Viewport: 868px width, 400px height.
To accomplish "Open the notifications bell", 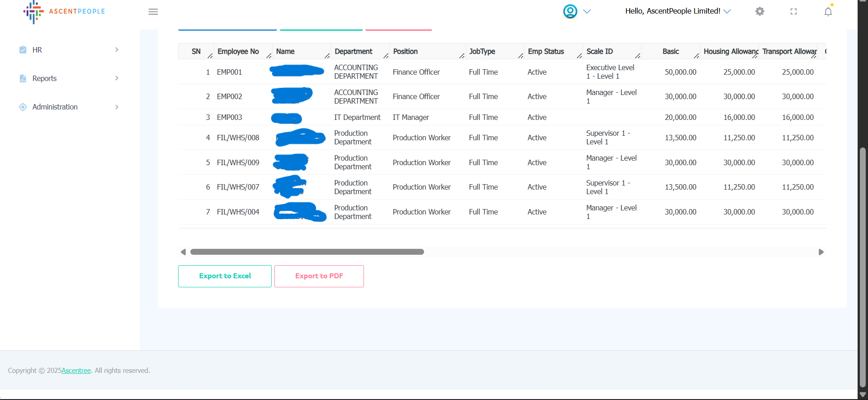I will click(x=828, y=12).
